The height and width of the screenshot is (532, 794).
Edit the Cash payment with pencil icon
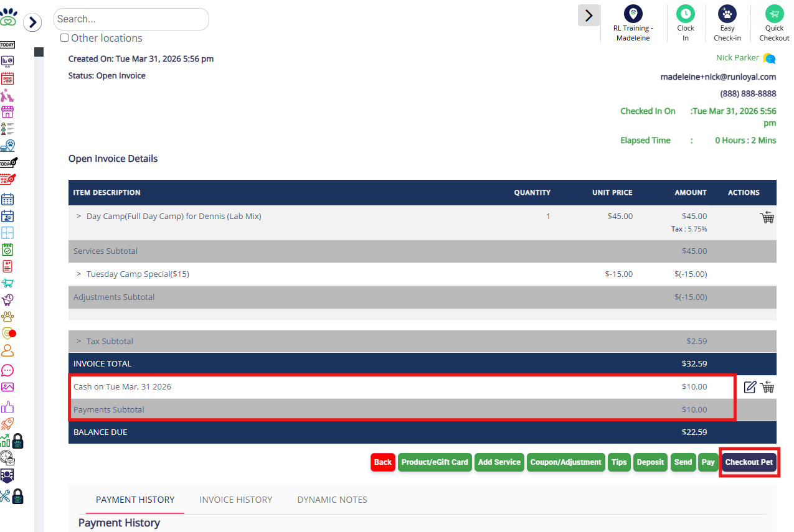pos(750,387)
